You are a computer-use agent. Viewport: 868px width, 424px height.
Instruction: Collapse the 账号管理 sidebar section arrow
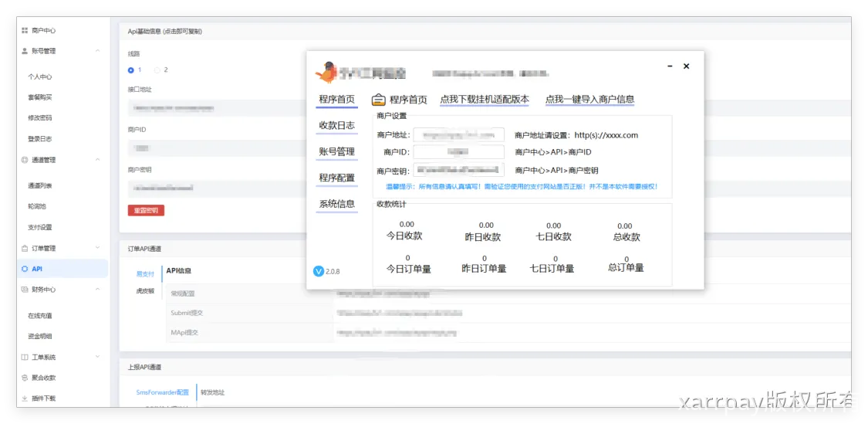[x=97, y=51]
